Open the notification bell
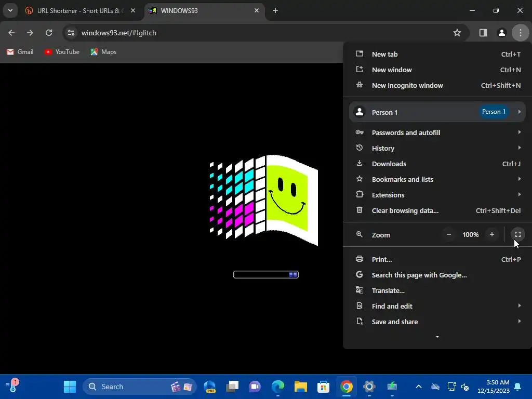Screen dimensions: 532x399 tap(518, 387)
